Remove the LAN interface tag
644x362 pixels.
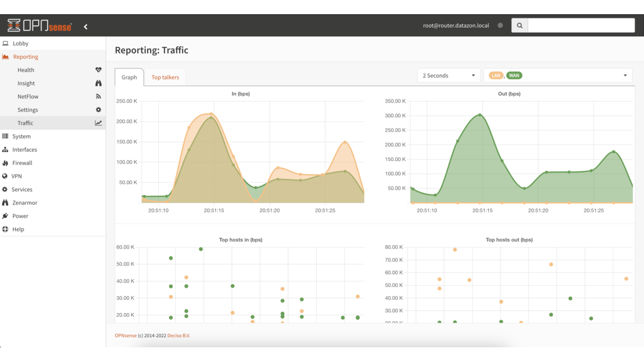(x=496, y=75)
